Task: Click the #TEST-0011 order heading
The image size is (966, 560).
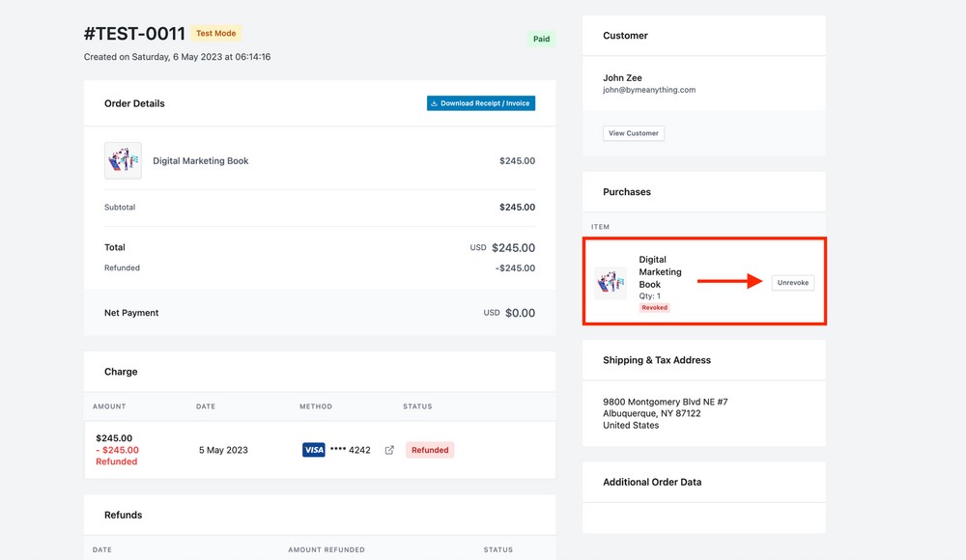Action: [x=134, y=34]
